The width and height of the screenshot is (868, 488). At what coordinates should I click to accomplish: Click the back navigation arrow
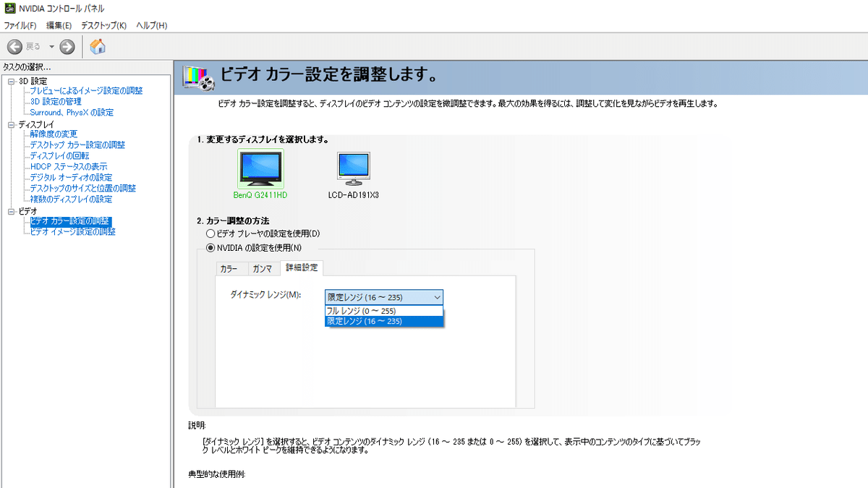coord(14,46)
